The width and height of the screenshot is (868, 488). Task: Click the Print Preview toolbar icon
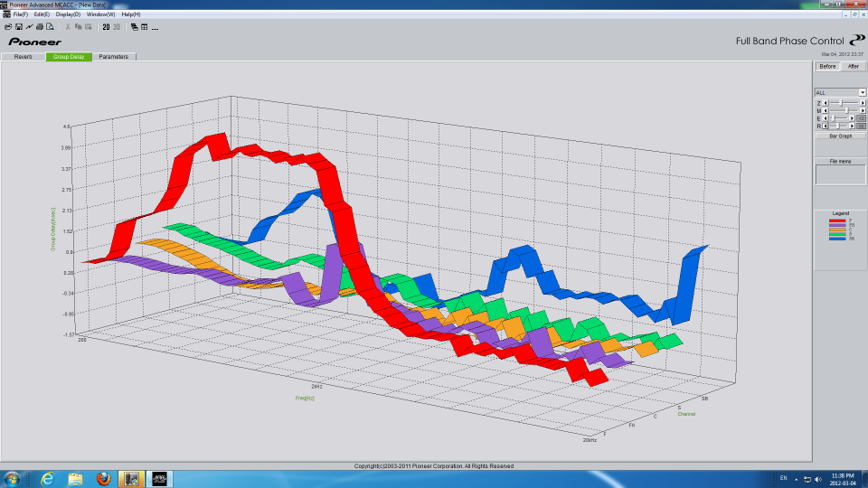51,26
